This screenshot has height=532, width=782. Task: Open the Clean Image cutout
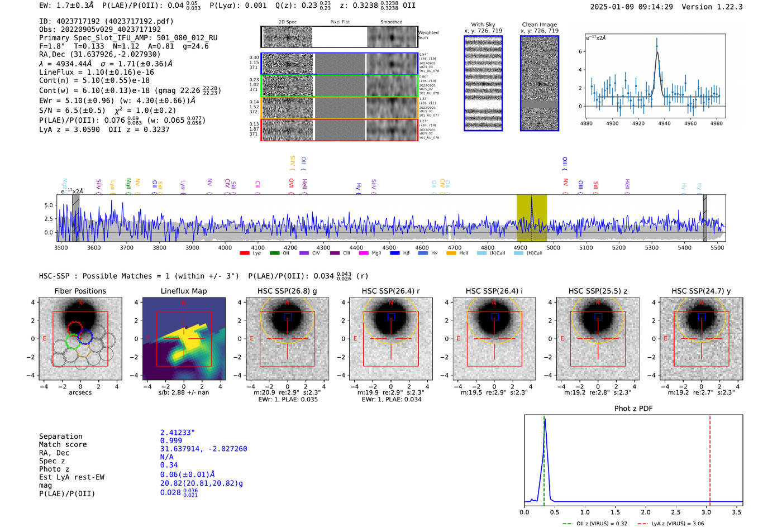click(540, 83)
